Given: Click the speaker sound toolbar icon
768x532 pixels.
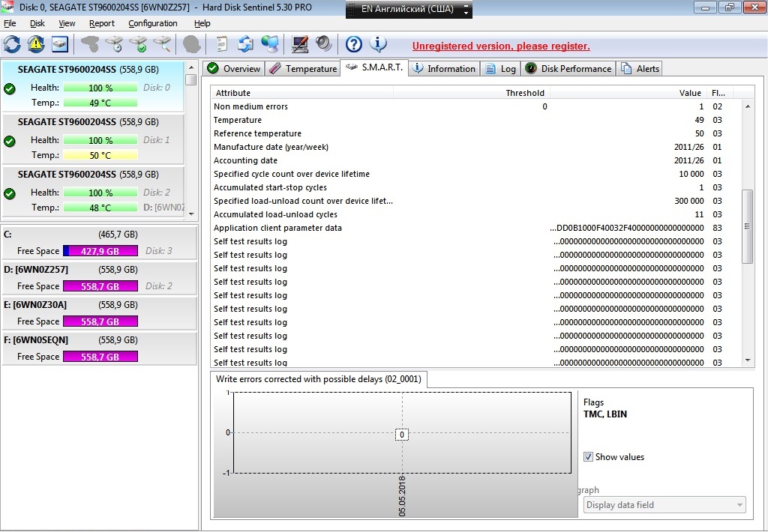Looking at the screenshot, I should (x=324, y=44).
